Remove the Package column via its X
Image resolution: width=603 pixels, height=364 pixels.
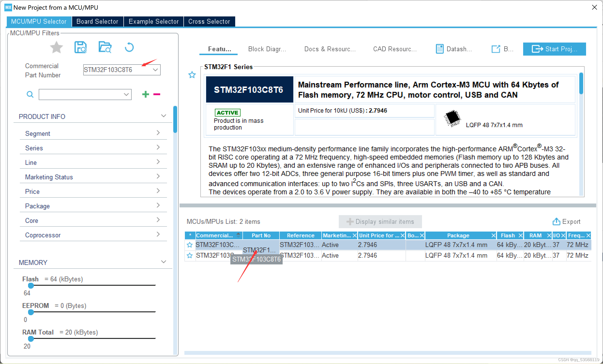click(x=493, y=235)
